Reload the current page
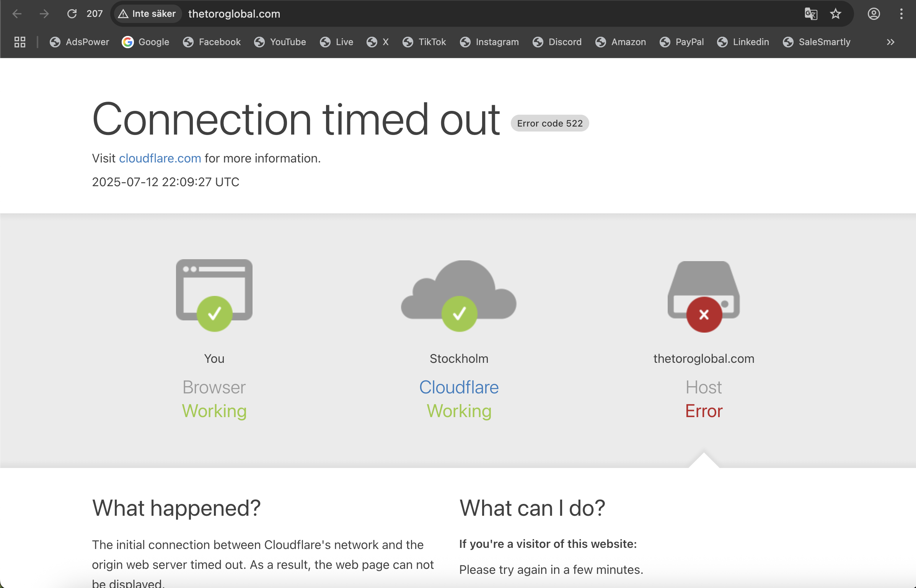Screen dimensions: 916x588 pos(72,14)
